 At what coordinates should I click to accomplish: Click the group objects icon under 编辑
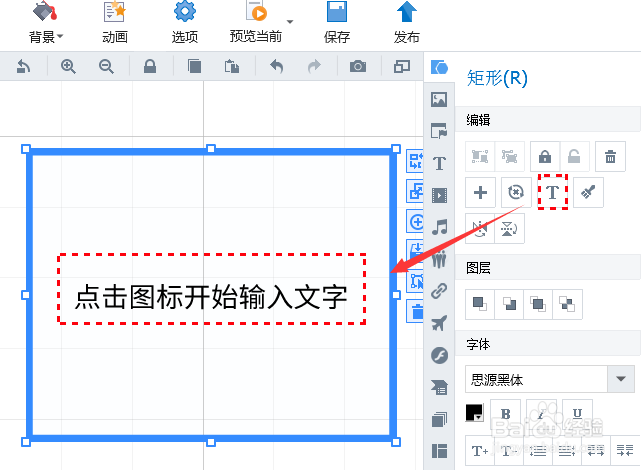(x=480, y=157)
